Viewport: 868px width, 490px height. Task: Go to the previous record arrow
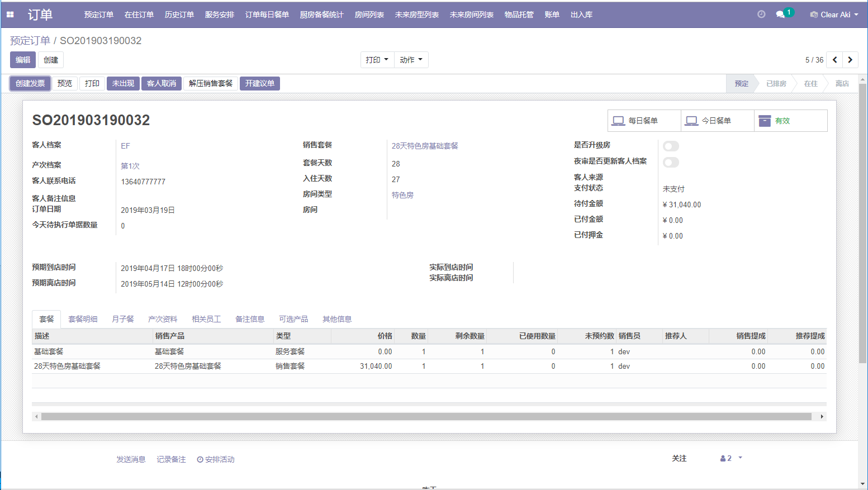click(x=834, y=60)
